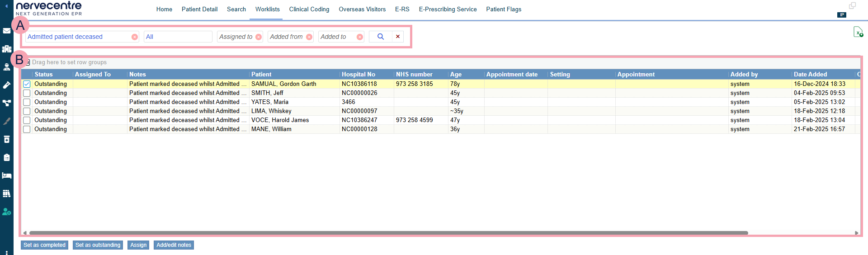
Task: Clear the Admitted patient deceased filter
Action: [x=135, y=37]
